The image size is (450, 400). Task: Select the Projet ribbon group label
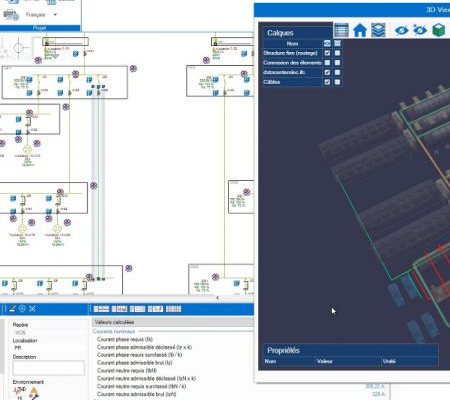[x=40, y=28]
